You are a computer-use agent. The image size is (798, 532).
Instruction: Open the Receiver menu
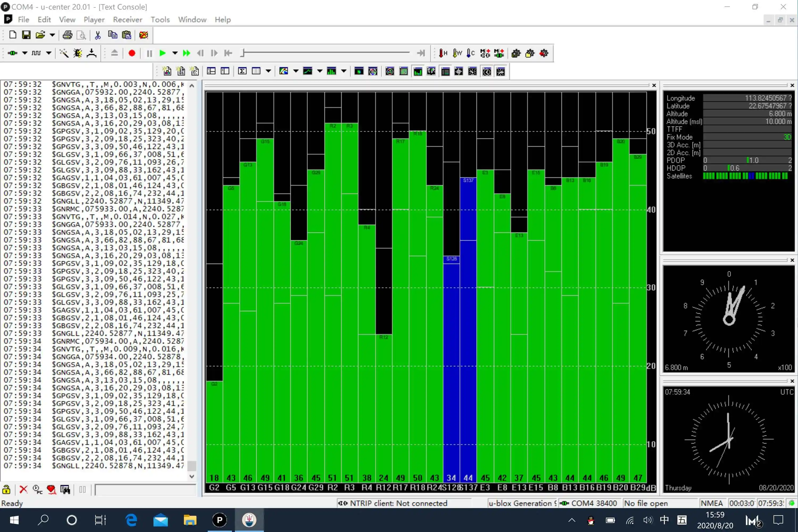pos(128,20)
